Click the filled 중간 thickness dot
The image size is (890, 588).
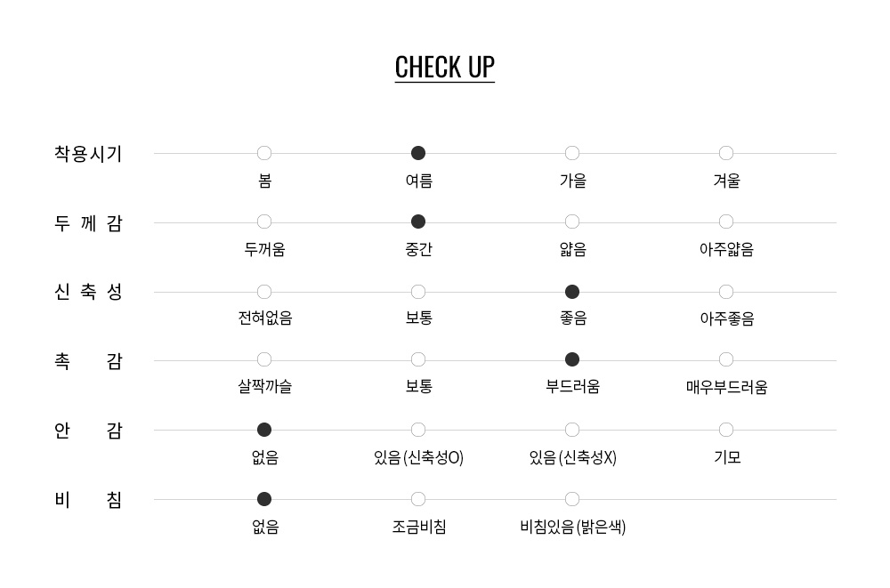click(418, 222)
